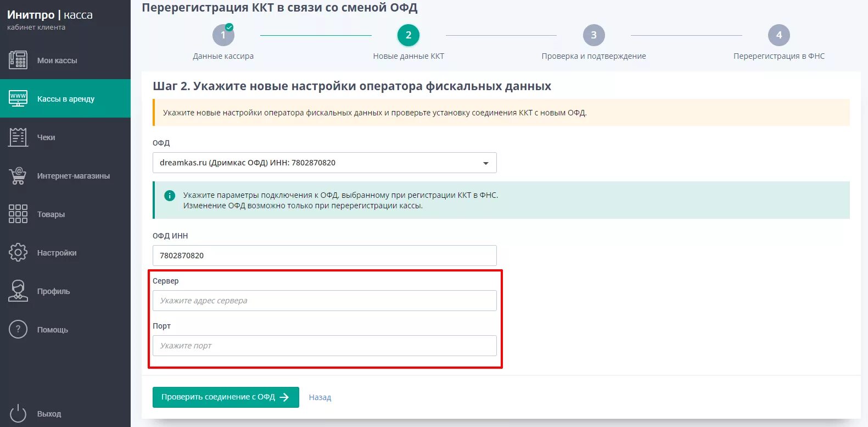Click step 3 circle in the progress bar

point(593,35)
